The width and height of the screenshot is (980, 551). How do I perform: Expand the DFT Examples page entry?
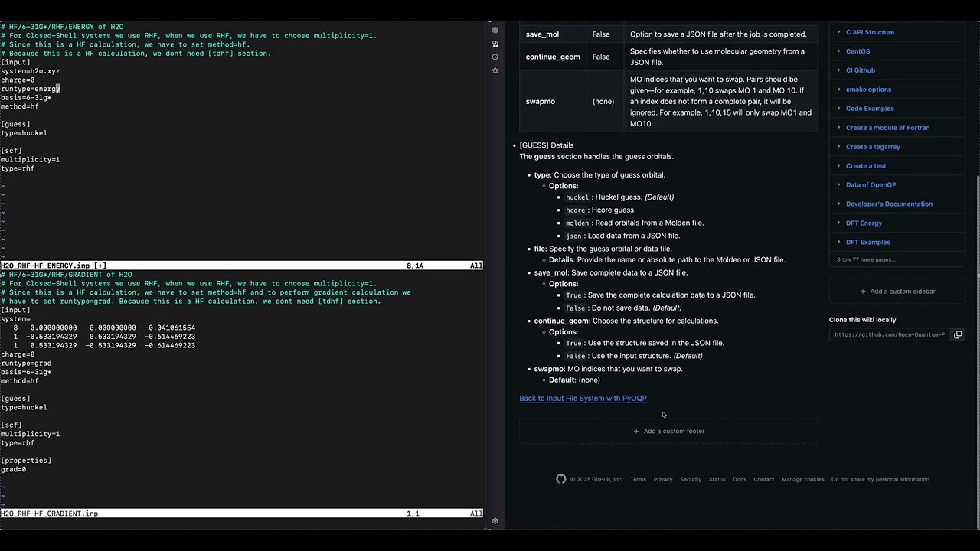[x=838, y=243]
